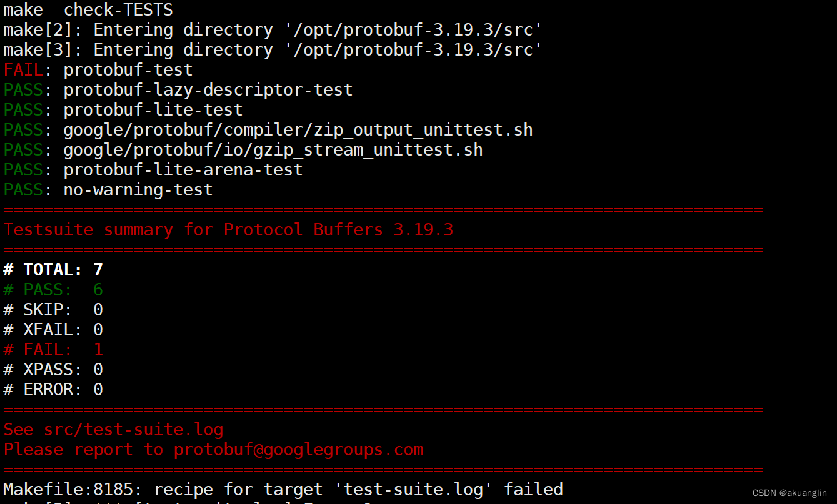This screenshot has height=504, width=837.
Task: Click the red # FAIL: 1 line
Action: click(x=53, y=350)
